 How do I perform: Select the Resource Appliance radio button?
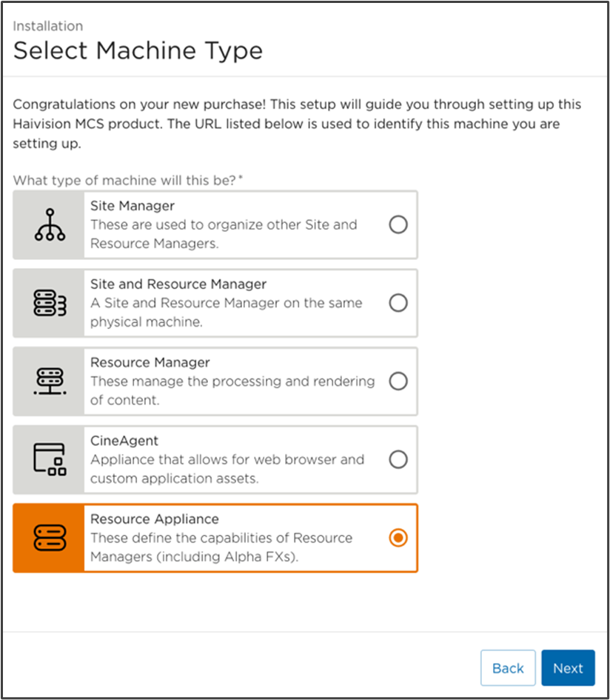(398, 538)
